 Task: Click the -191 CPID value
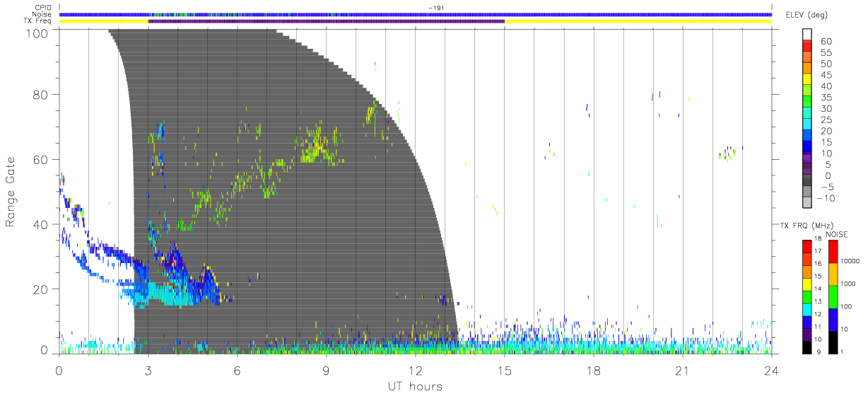[x=435, y=8]
